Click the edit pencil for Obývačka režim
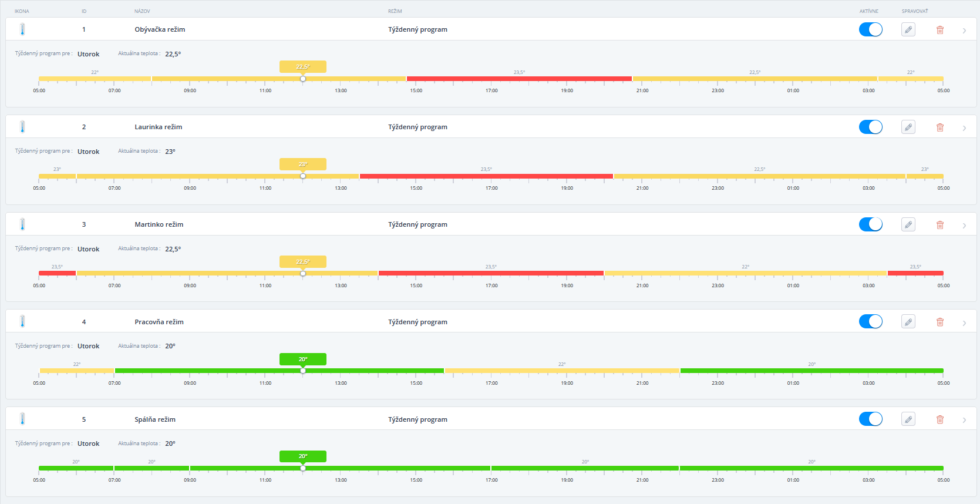The width and height of the screenshot is (980, 504). [x=908, y=29]
